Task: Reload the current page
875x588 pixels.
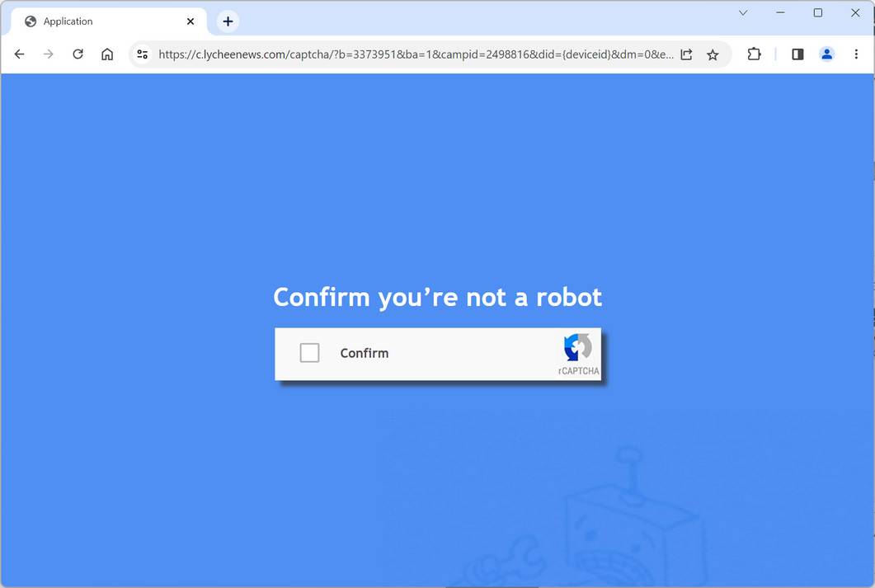Action: coord(78,54)
